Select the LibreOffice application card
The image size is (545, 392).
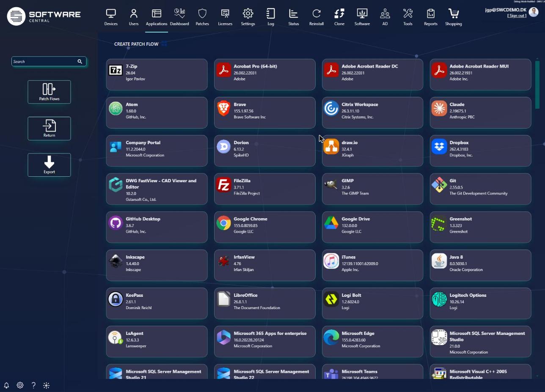point(264,303)
